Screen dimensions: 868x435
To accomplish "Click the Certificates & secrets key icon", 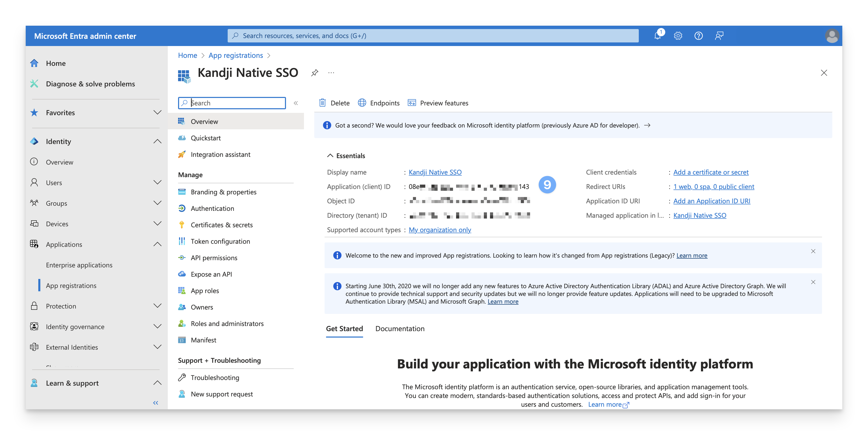I will (182, 225).
